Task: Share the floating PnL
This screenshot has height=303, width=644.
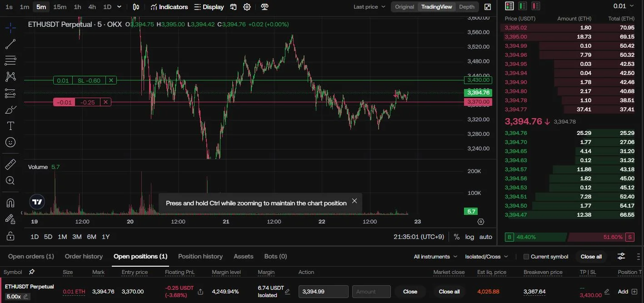Action: [x=200, y=292]
